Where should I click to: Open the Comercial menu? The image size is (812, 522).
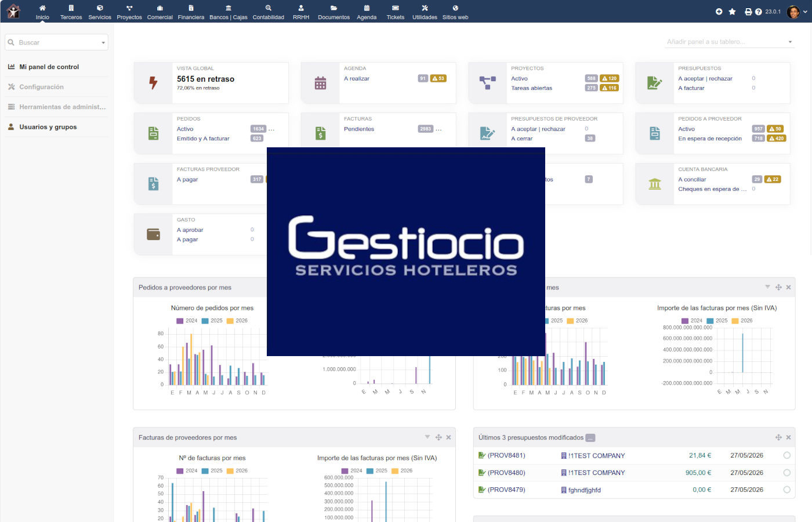click(x=160, y=12)
